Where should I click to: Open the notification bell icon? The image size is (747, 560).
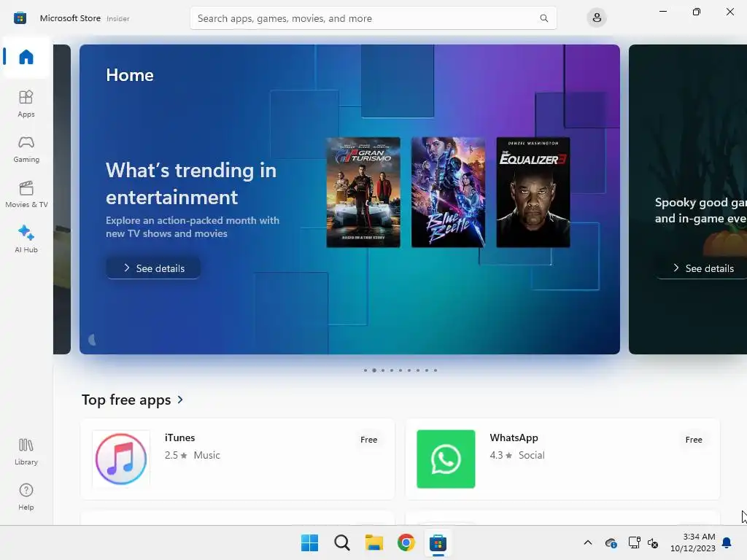pyautogui.click(x=727, y=542)
